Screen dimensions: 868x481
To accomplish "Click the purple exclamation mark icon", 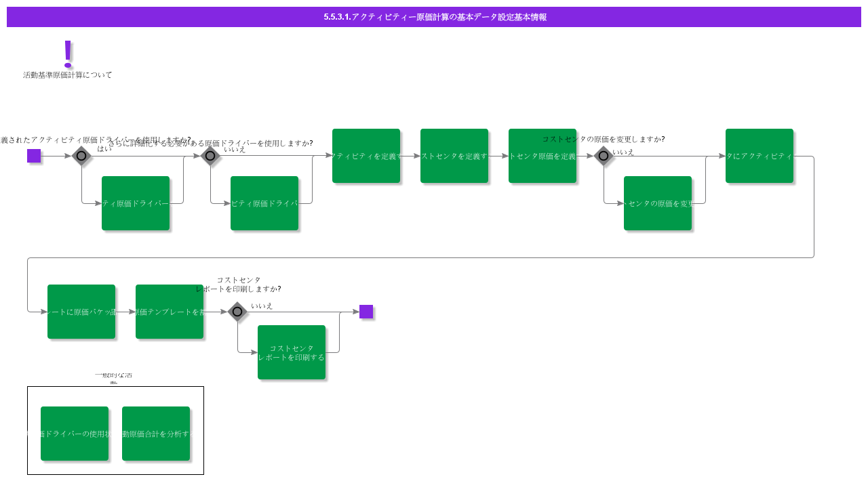I will pyautogui.click(x=67, y=54).
